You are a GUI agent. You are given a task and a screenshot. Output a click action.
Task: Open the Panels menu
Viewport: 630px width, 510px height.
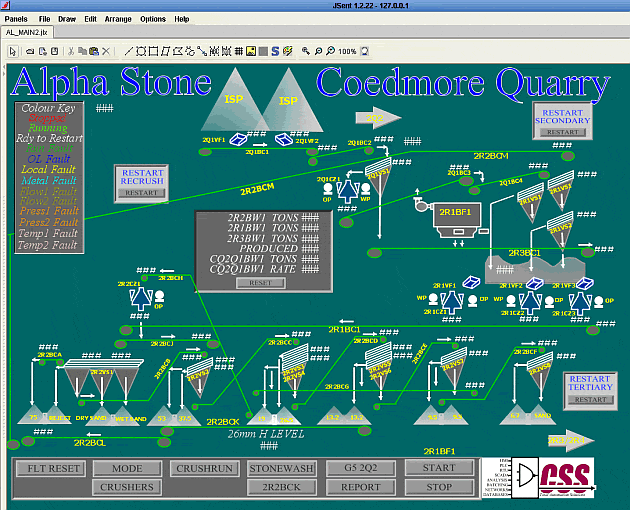pos(16,19)
